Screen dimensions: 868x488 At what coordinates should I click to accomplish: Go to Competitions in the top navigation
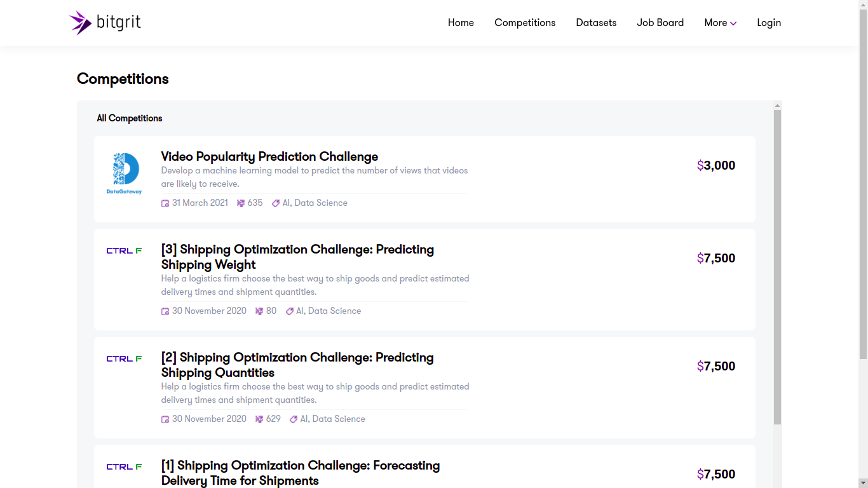pos(525,23)
